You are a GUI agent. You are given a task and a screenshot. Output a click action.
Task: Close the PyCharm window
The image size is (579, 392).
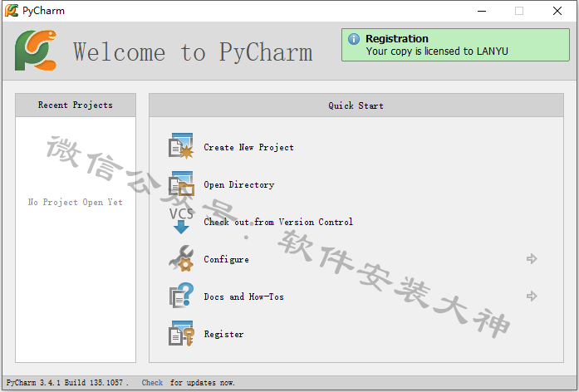click(x=557, y=11)
